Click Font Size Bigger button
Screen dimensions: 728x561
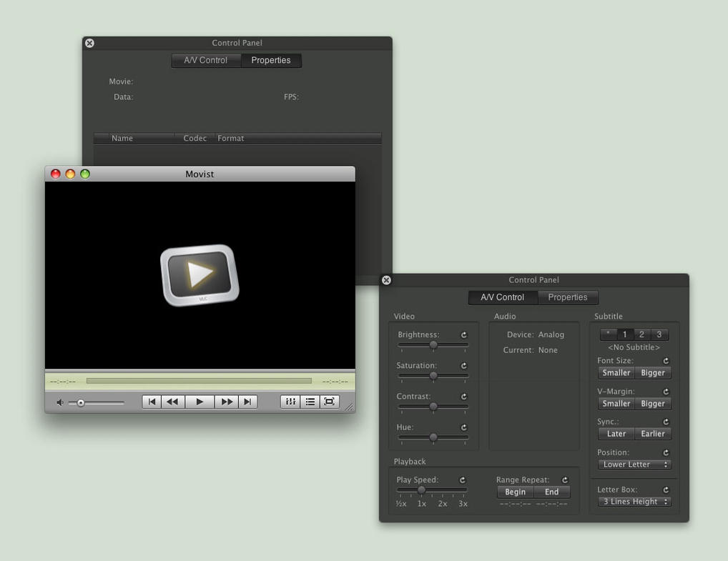pos(653,373)
